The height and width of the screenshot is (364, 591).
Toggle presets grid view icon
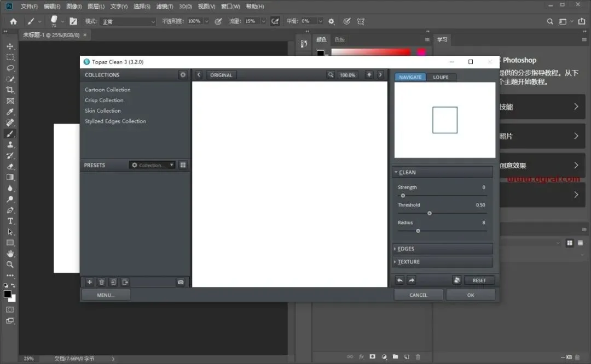click(x=183, y=165)
